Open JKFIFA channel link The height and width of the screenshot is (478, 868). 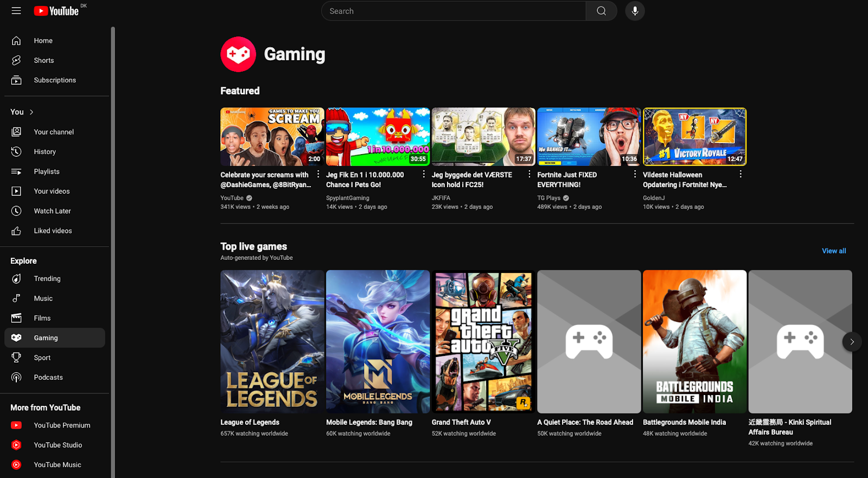tap(441, 198)
